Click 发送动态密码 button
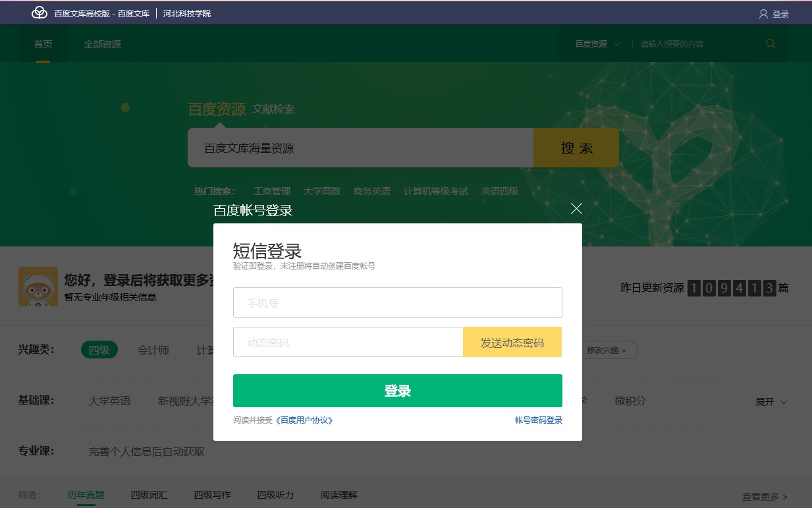This screenshot has width=812, height=508. (x=512, y=342)
